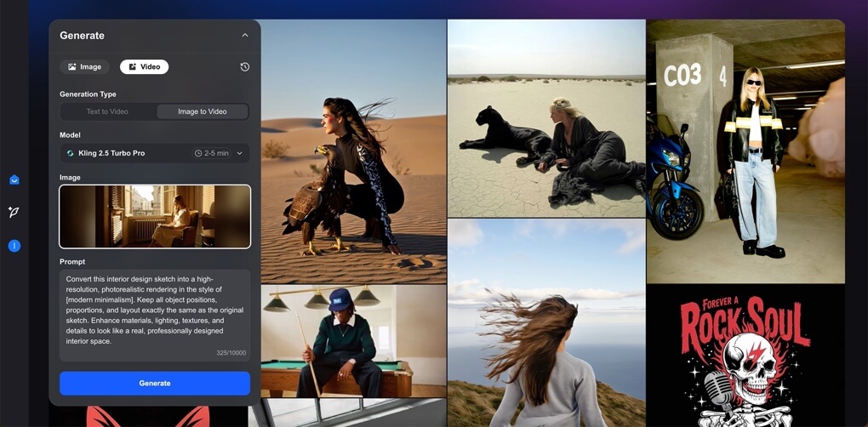Open generation history via the clock icon
The image size is (868, 427).
tap(245, 67)
